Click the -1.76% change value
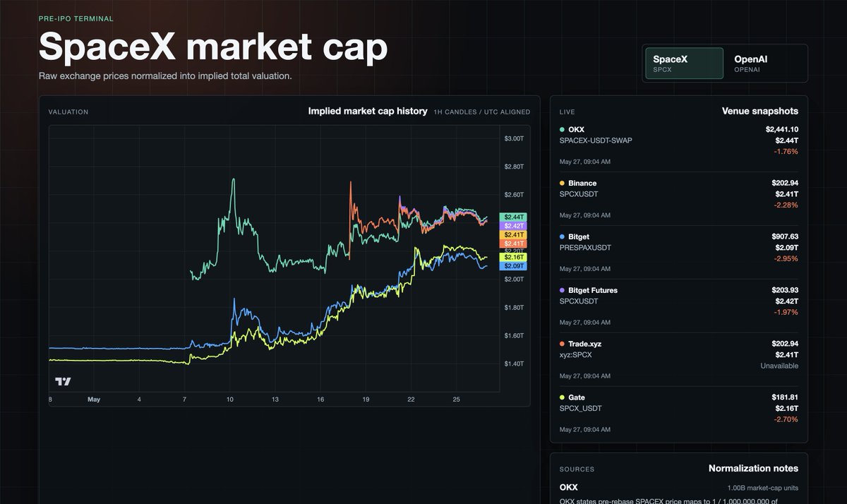The image size is (847, 504). 786,151
